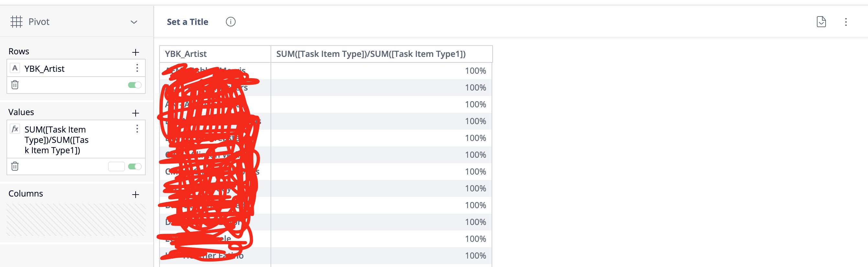Add a new Columns field
The width and height of the screenshot is (868, 267).
pyautogui.click(x=136, y=195)
